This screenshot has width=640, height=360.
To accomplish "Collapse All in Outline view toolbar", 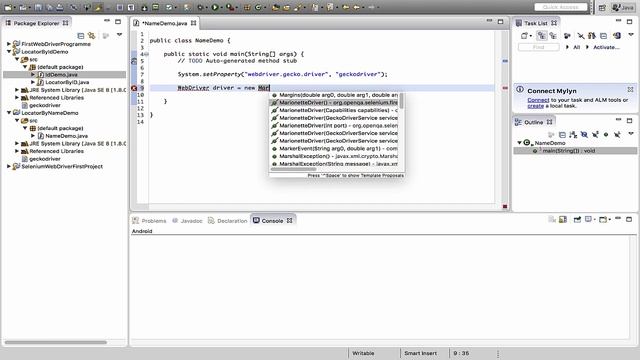I will point(562,134).
